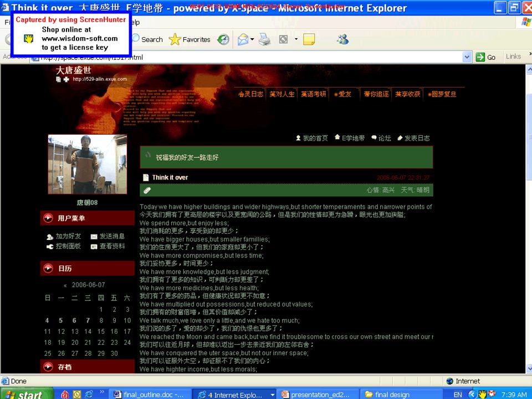The image size is (532, 399).
Task: Click the 心情: 高兴 mood text
Action: tap(380, 190)
